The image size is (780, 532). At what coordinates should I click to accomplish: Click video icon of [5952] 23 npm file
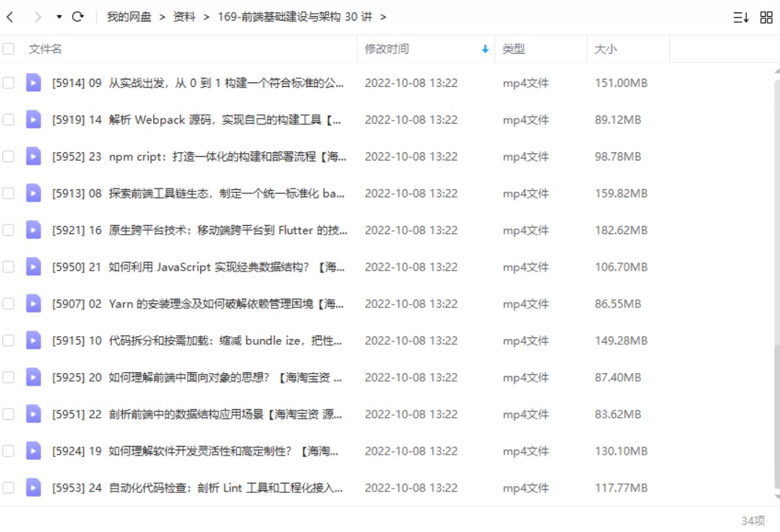[x=33, y=156]
